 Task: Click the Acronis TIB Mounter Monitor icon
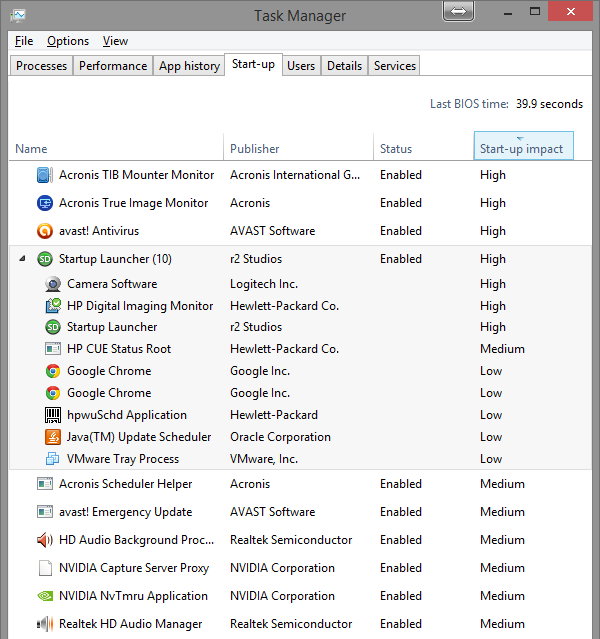point(44,175)
